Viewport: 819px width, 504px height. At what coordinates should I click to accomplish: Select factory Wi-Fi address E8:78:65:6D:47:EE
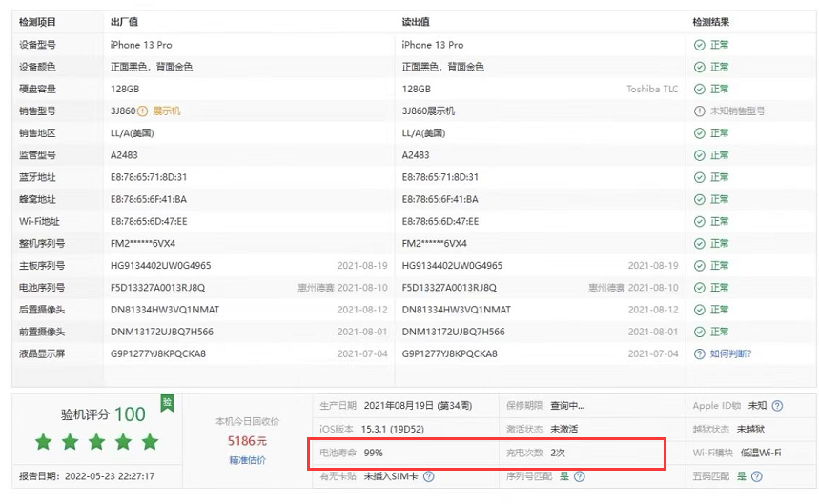click(149, 221)
